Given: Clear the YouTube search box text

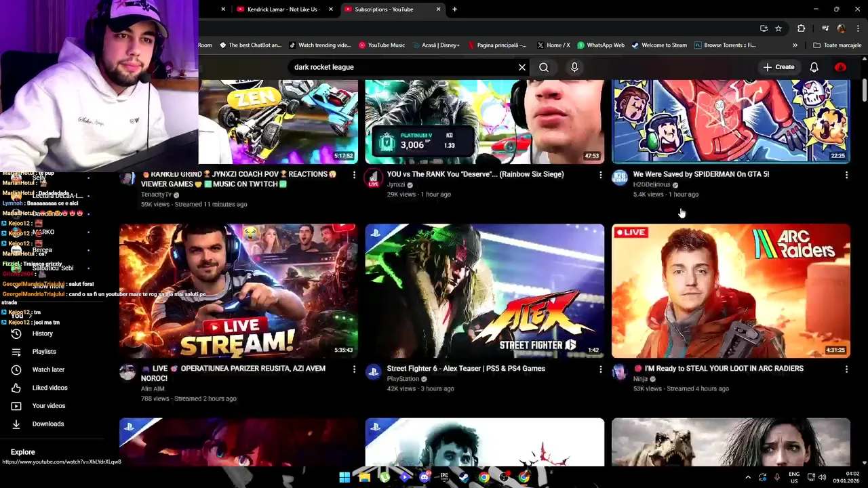Looking at the screenshot, I should 522,67.
